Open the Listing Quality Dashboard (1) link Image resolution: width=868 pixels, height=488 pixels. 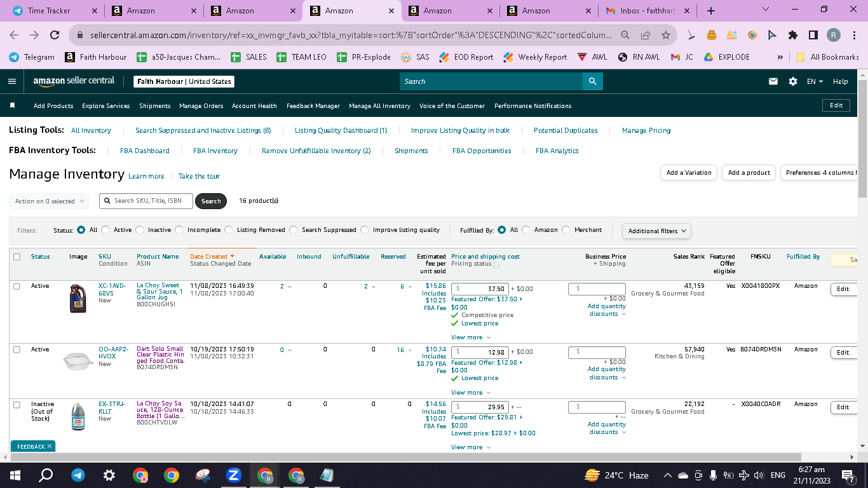point(341,130)
